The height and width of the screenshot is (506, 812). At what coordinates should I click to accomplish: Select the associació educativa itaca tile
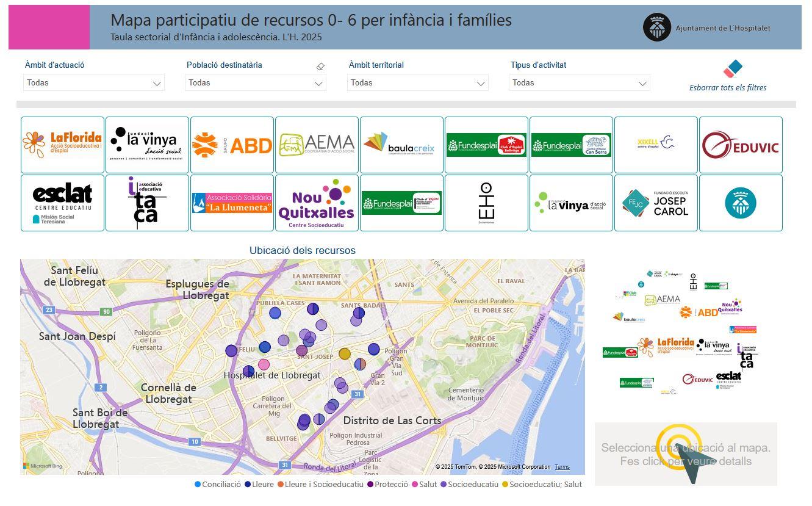tap(147, 203)
